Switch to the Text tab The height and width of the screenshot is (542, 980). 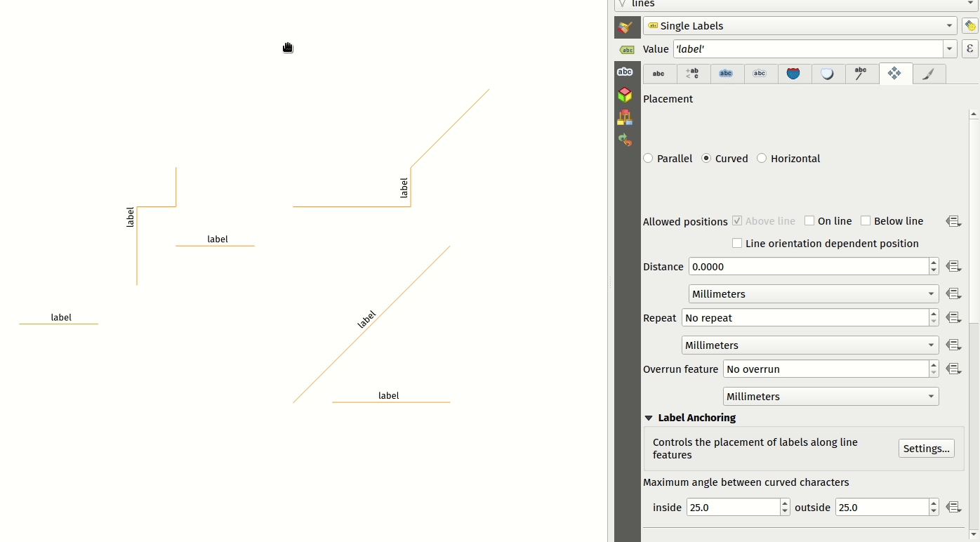(x=658, y=74)
